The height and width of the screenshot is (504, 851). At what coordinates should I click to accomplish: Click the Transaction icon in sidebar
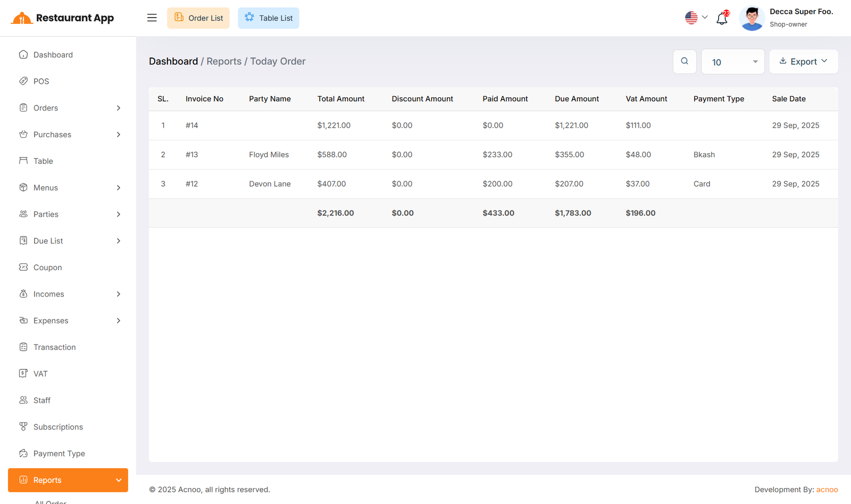click(x=23, y=347)
